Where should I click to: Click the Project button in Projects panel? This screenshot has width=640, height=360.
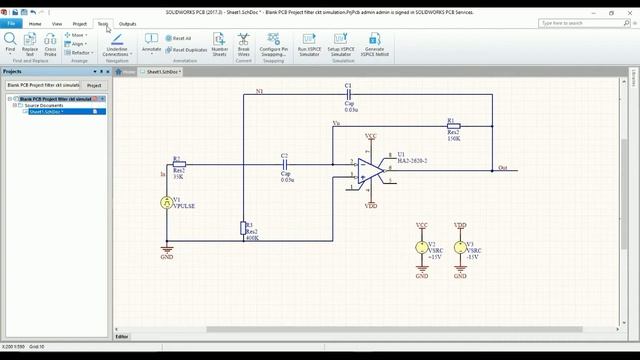(x=94, y=85)
